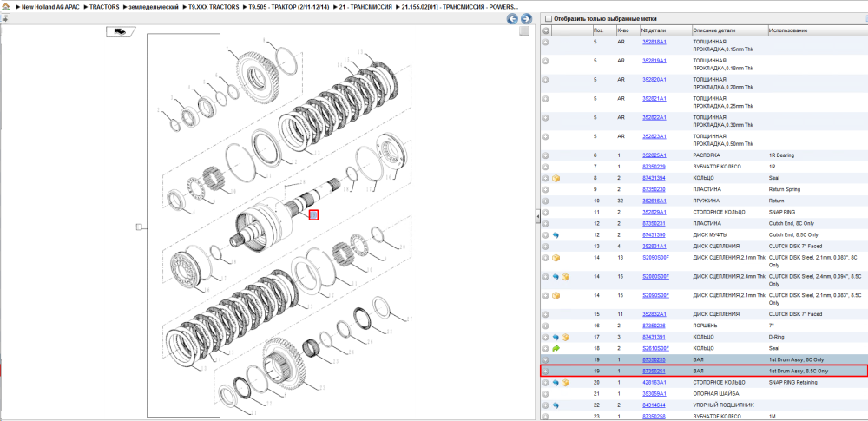Click 'СТОПОРНОЕ КОЛЬЦО' with SNAP RING Retaining
The width and height of the screenshot is (868, 421).
(719, 383)
